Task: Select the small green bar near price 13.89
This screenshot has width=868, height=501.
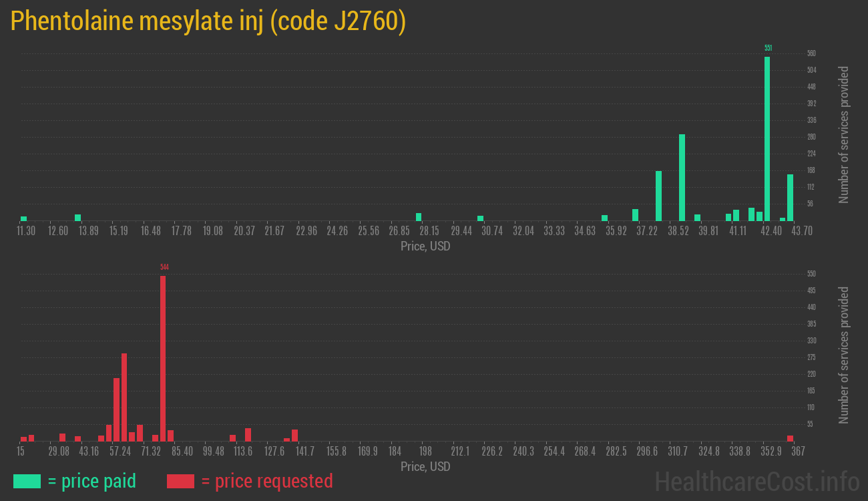Action: pos(77,217)
